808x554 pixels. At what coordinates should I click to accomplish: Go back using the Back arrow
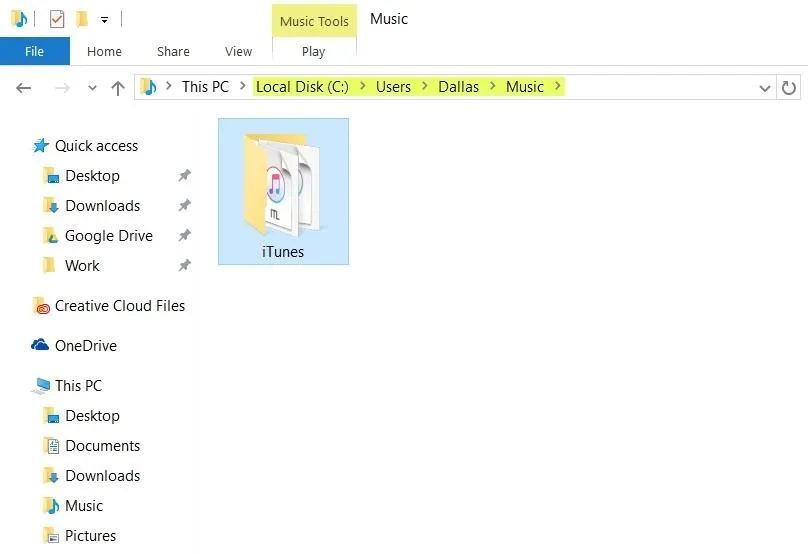pyautogui.click(x=24, y=88)
